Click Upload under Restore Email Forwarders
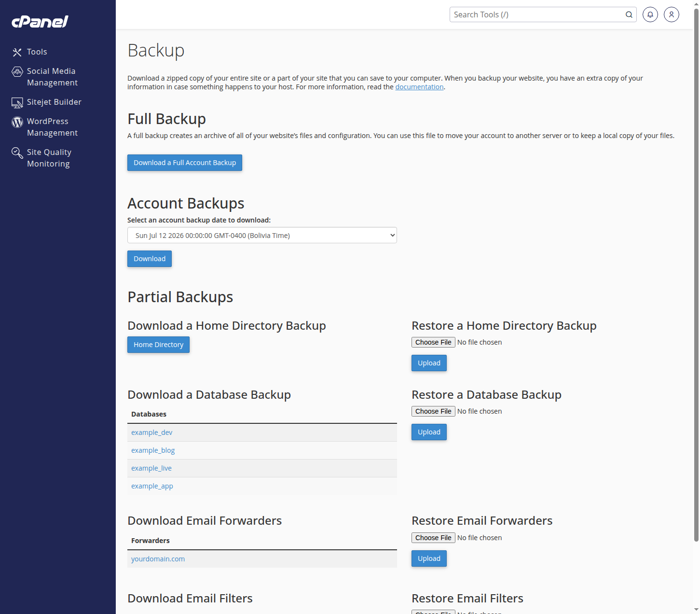The image size is (700, 614). click(x=429, y=558)
